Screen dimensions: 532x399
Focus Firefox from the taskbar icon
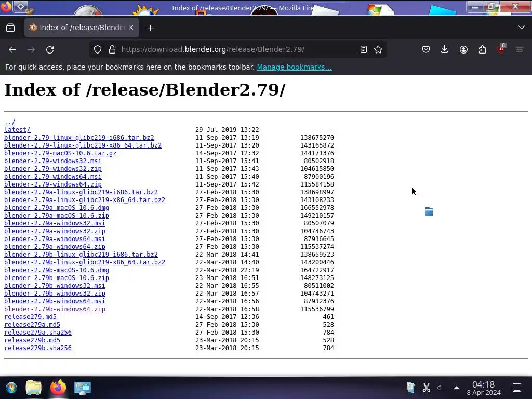(58, 388)
